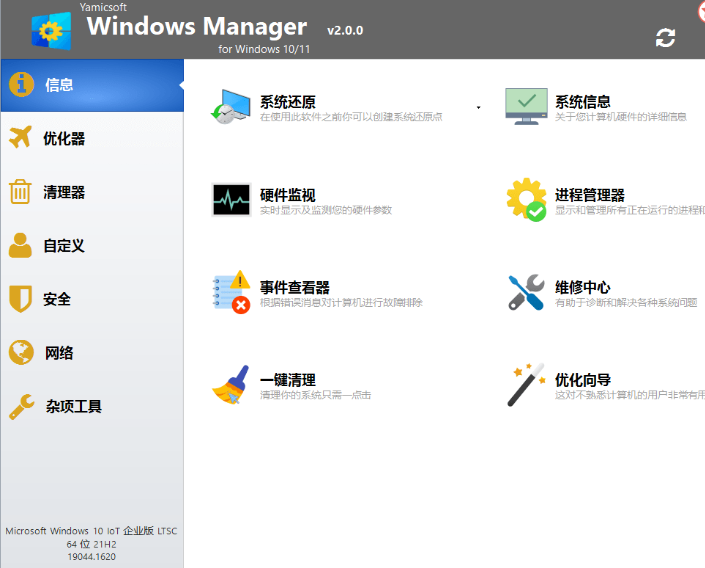The width and height of the screenshot is (705, 568).
Task: Open Process Manager (进程管理器) gear icon
Action: [526, 199]
